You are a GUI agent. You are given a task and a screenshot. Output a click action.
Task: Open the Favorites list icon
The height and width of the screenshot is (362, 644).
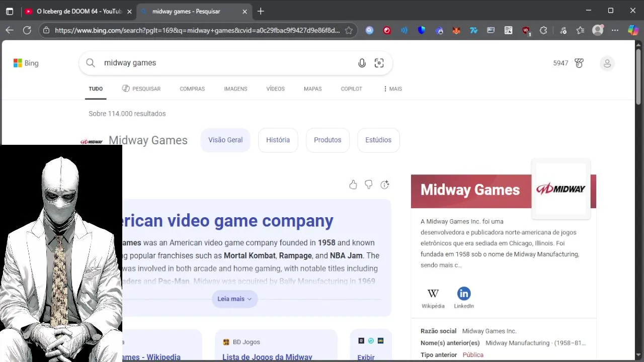pyautogui.click(x=580, y=30)
